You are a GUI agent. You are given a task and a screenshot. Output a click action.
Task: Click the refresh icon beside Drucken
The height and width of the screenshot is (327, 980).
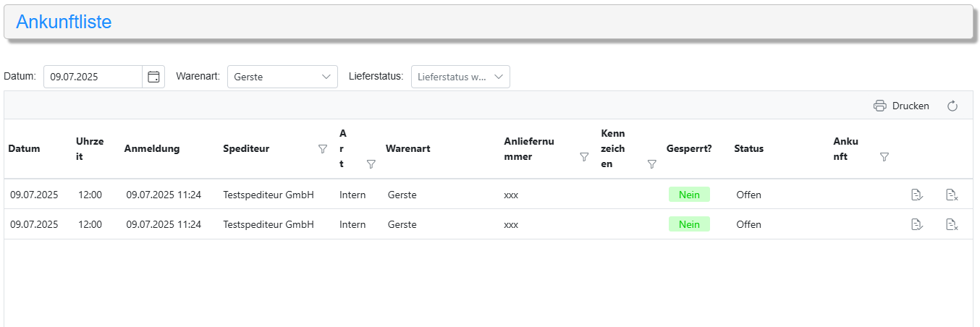[952, 106]
